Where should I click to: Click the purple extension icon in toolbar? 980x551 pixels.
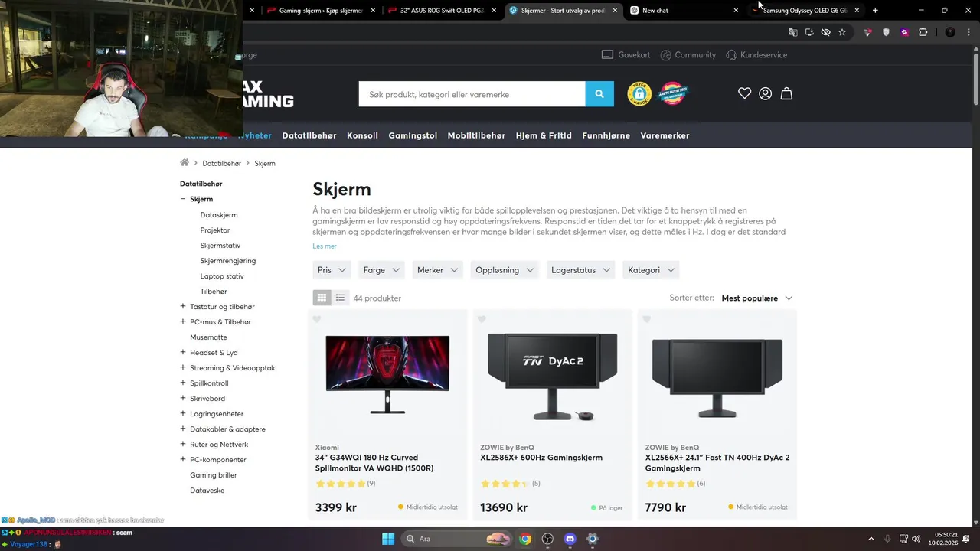(x=904, y=32)
